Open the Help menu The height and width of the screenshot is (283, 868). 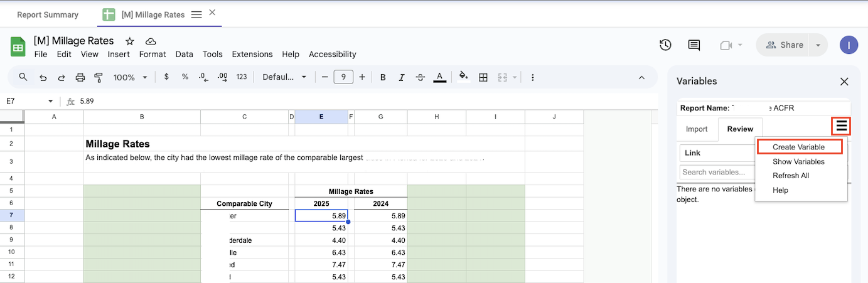point(291,54)
